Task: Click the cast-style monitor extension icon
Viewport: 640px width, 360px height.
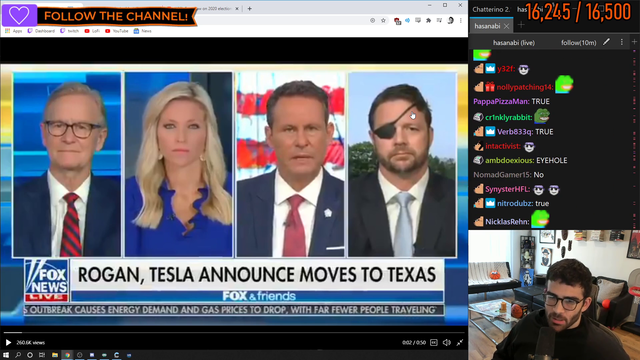Action: 418,20
